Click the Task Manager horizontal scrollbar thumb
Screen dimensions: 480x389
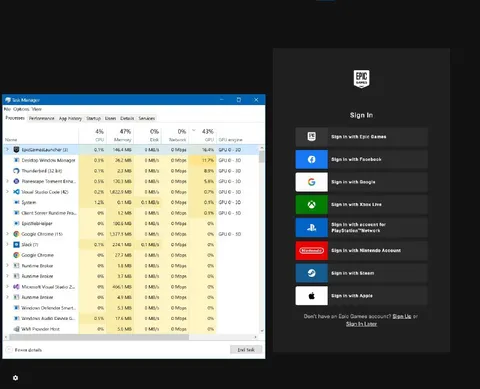(99, 337)
